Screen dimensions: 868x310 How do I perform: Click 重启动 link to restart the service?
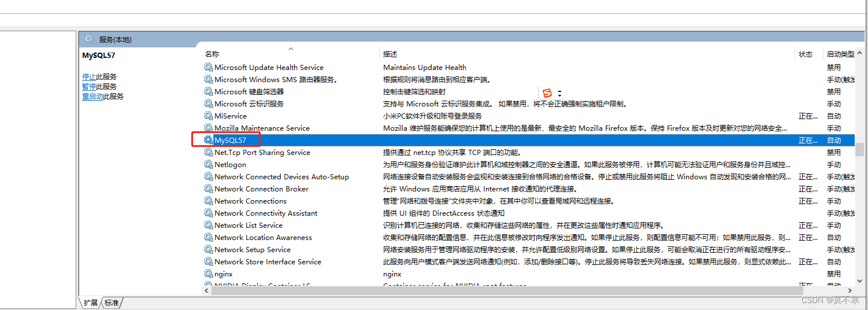click(92, 96)
